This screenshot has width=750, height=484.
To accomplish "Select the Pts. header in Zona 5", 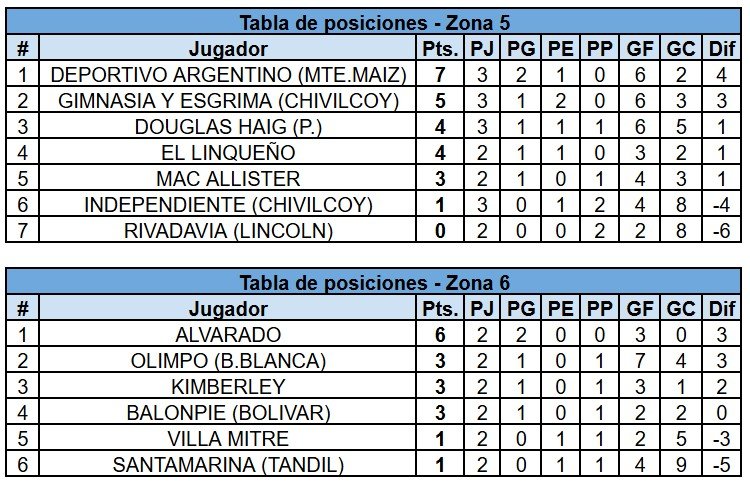I will [x=440, y=48].
